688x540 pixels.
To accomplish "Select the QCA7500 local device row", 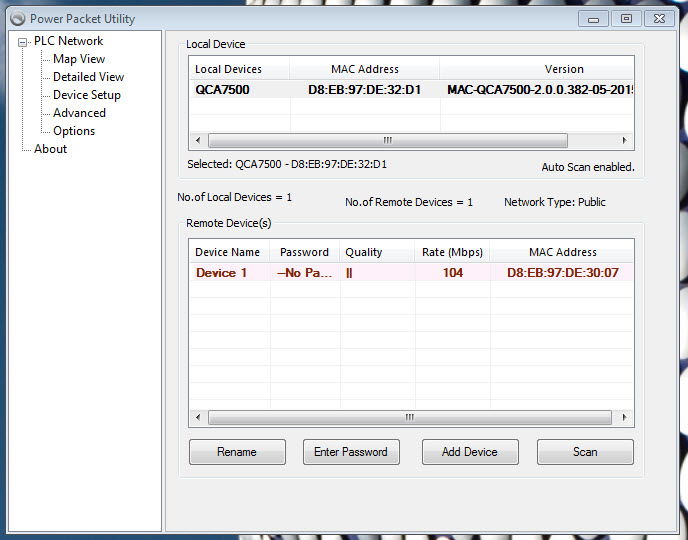I will coord(412,89).
